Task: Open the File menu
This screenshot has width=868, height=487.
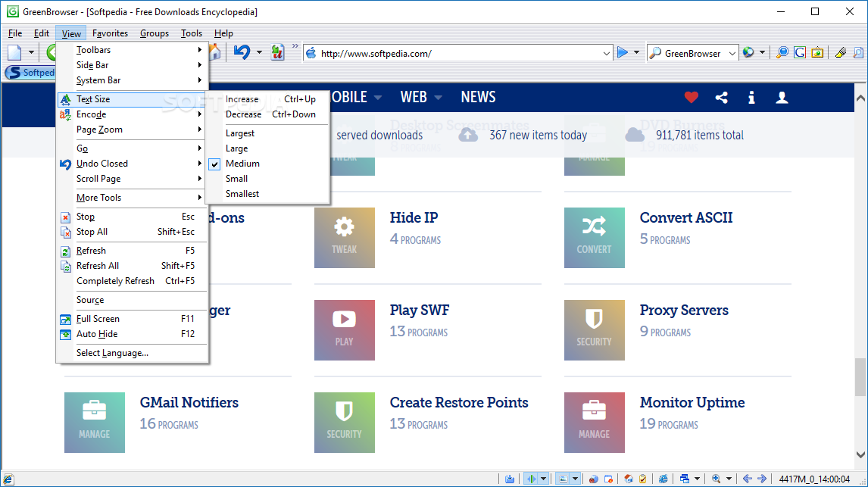Action: pos(15,33)
